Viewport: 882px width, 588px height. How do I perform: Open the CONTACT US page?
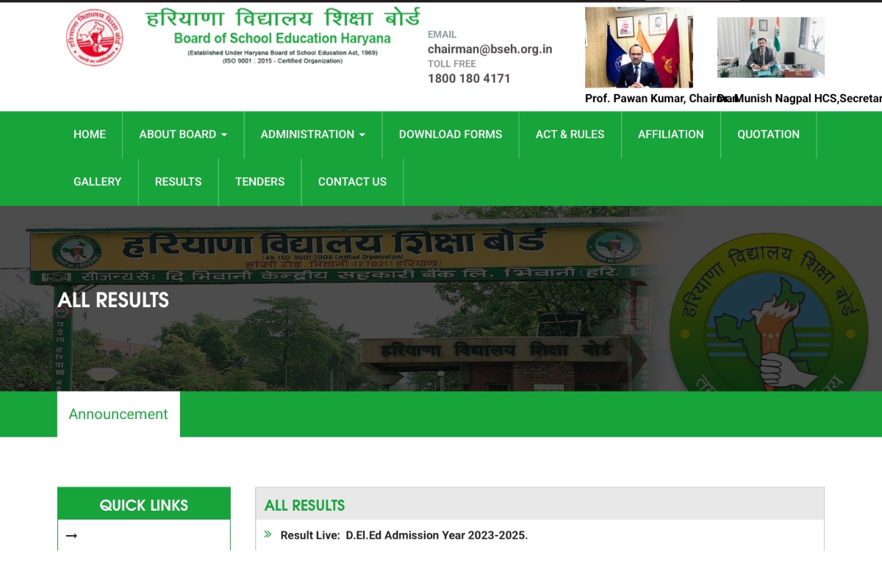[x=353, y=182]
